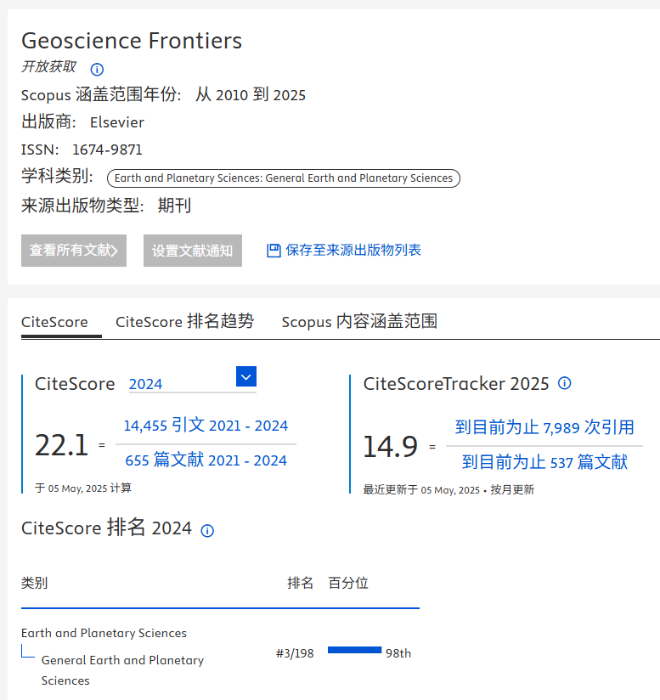Click the Geoscience Frontiers title
The image size is (660, 700).
pyautogui.click(x=132, y=41)
